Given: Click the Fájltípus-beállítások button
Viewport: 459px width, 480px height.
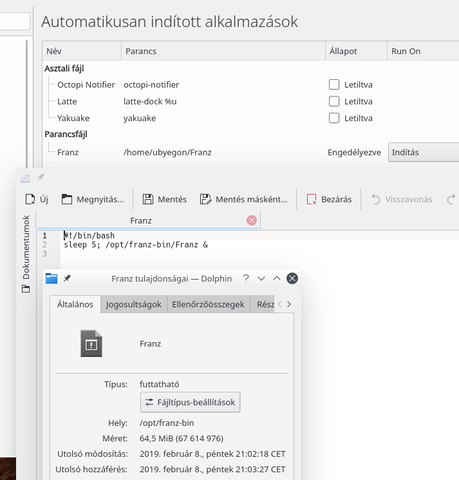Looking at the screenshot, I should [x=190, y=402].
